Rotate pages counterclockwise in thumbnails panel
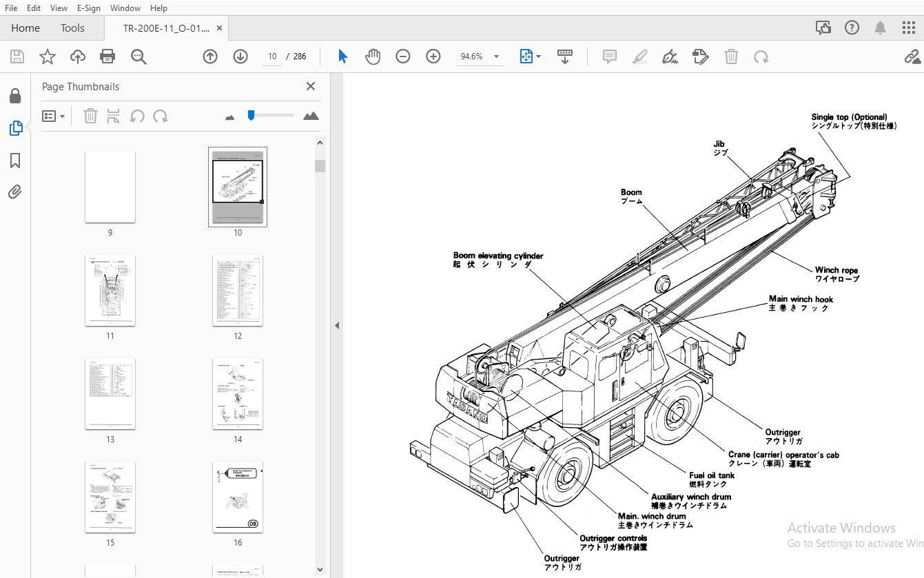Image resolution: width=924 pixels, height=578 pixels. 137,116
